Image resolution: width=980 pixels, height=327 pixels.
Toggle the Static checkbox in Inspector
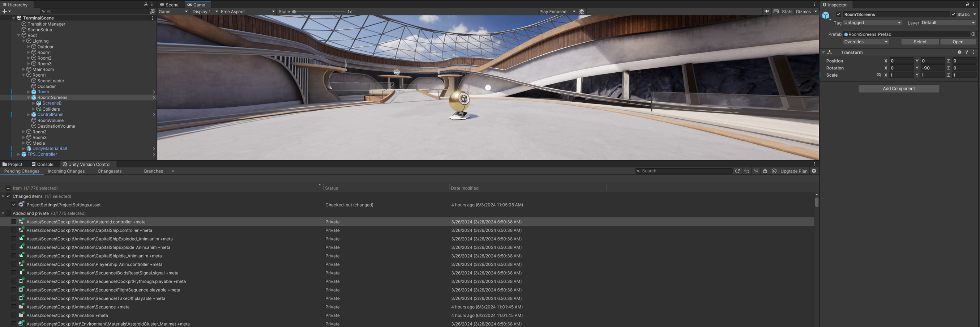click(953, 14)
